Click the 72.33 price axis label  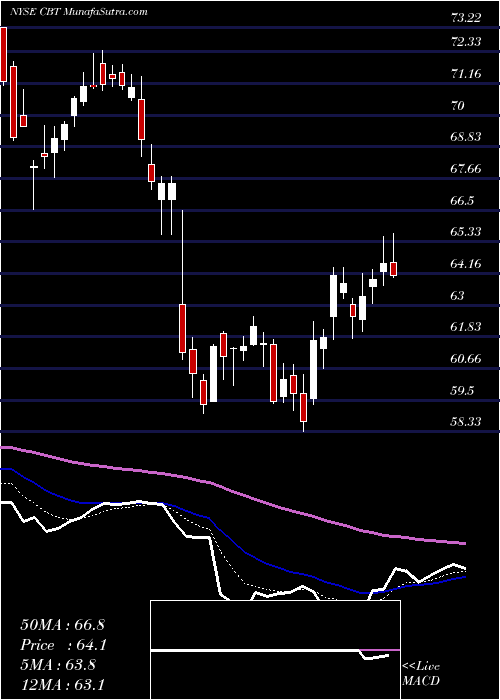pyautogui.click(x=466, y=42)
